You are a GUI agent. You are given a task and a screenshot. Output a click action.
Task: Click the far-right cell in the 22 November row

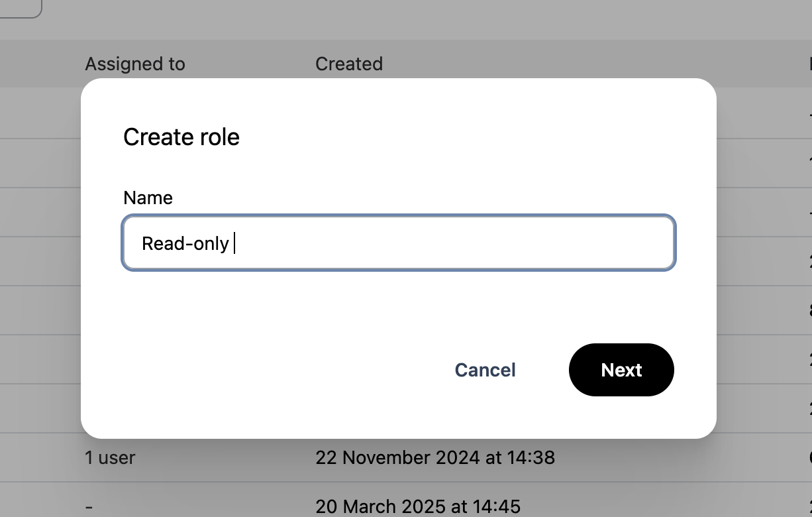[x=809, y=457]
